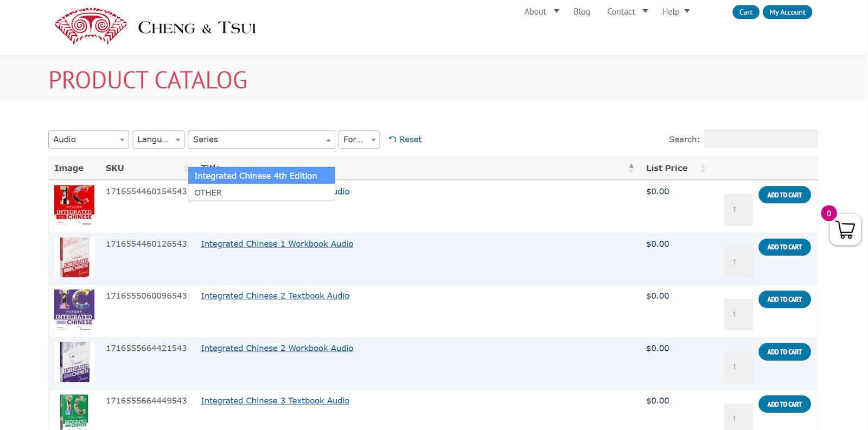Viewport: 868px width, 430px height.
Task: Click quantity field for IC 2 Workbook Audio
Action: 738,367
